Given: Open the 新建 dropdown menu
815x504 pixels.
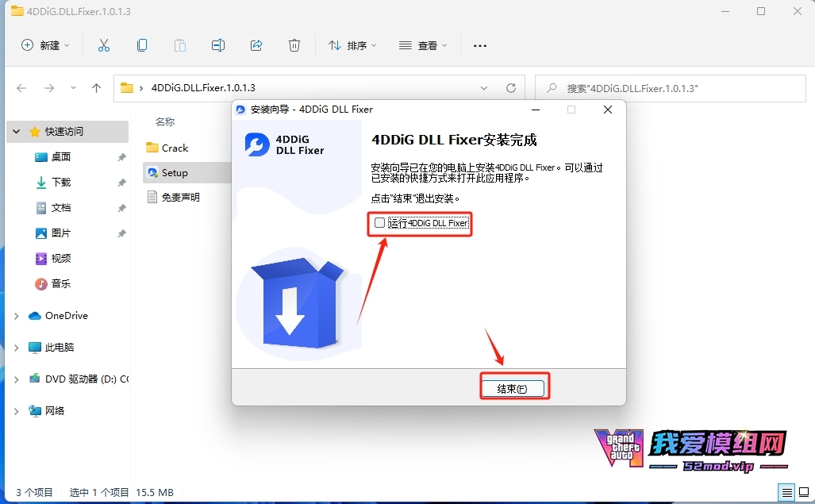Looking at the screenshot, I should pyautogui.click(x=45, y=46).
